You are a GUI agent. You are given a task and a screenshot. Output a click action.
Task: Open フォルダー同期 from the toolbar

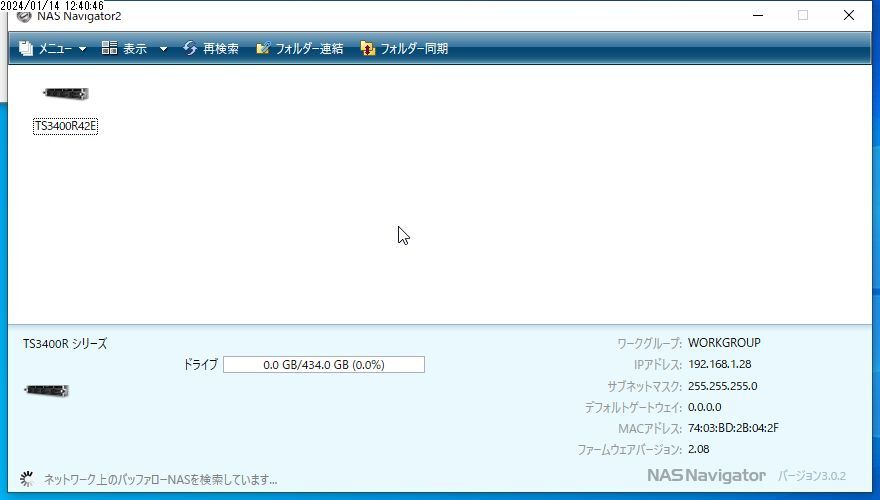pyautogui.click(x=414, y=49)
